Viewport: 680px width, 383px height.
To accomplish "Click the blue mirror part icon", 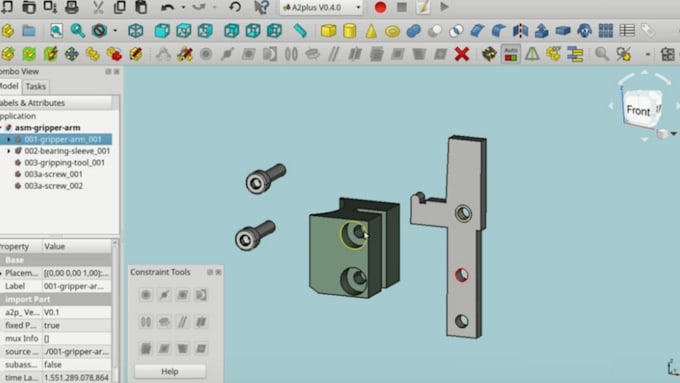I will (520, 31).
